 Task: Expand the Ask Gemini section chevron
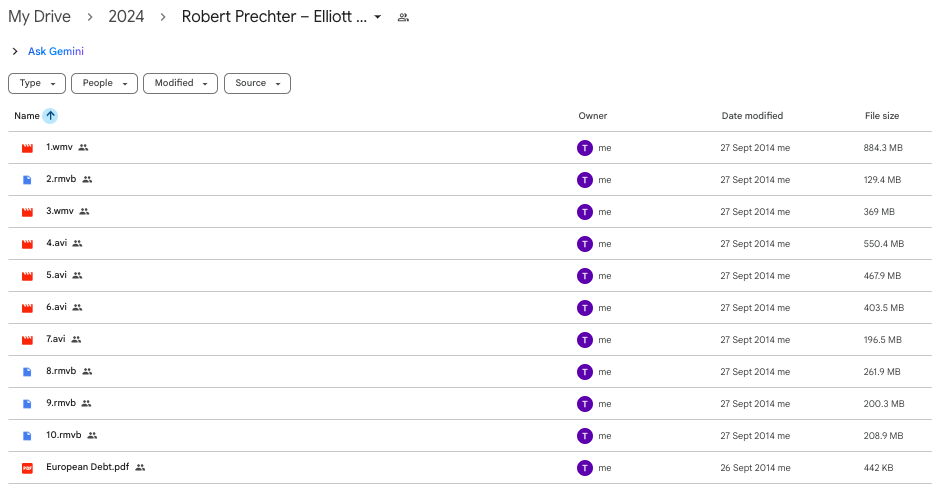[x=15, y=52]
